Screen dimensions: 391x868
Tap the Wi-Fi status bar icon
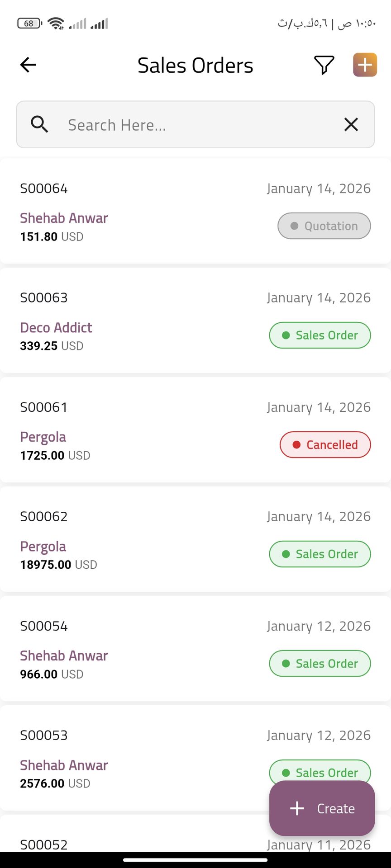pos(56,24)
